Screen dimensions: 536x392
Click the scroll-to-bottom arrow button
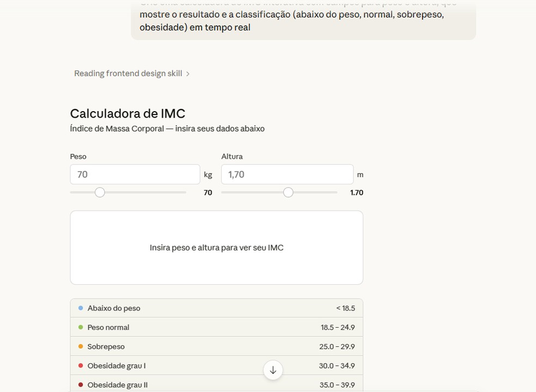pyautogui.click(x=273, y=370)
